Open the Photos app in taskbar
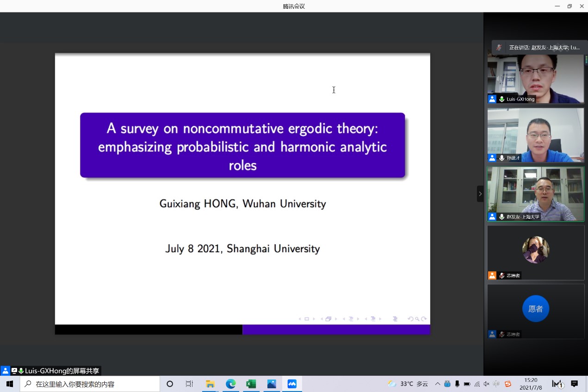 click(x=272, y=384)
